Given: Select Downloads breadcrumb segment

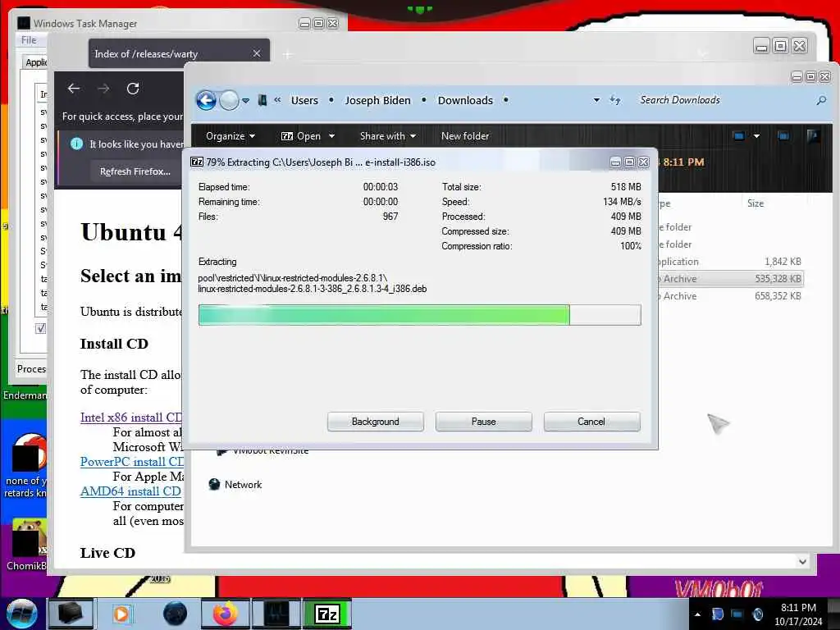Looking at the screenshot, I should (x=465, y=100).
